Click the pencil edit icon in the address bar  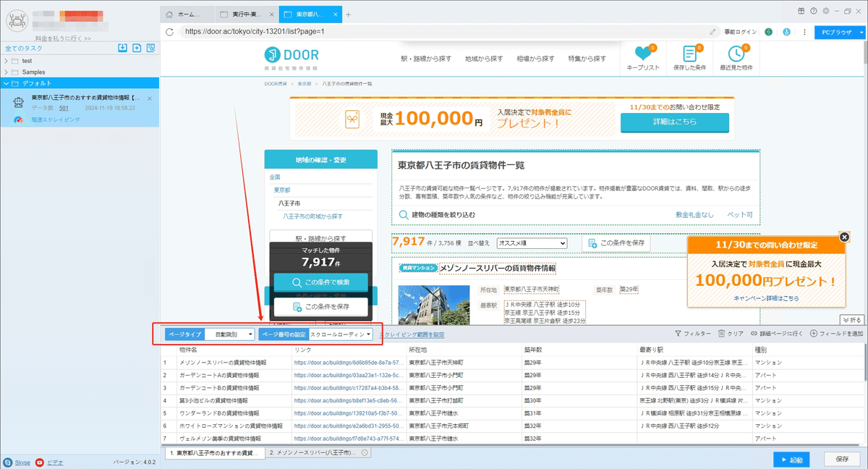click(713, 32)
